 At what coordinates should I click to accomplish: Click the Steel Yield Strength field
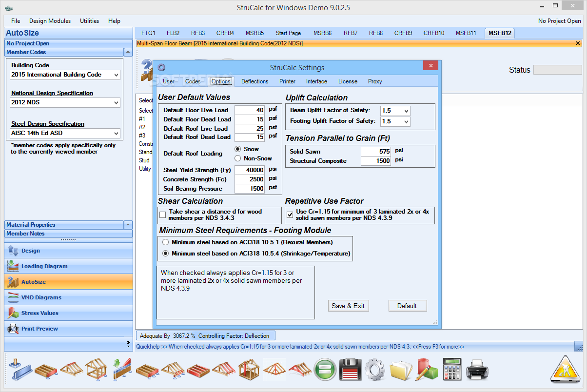[x=250, y=170]
